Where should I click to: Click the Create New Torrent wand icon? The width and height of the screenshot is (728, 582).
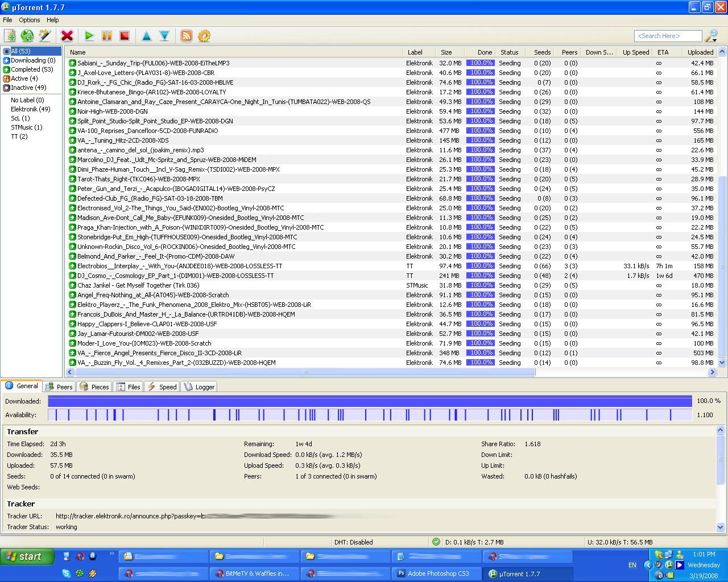(44, 36)
